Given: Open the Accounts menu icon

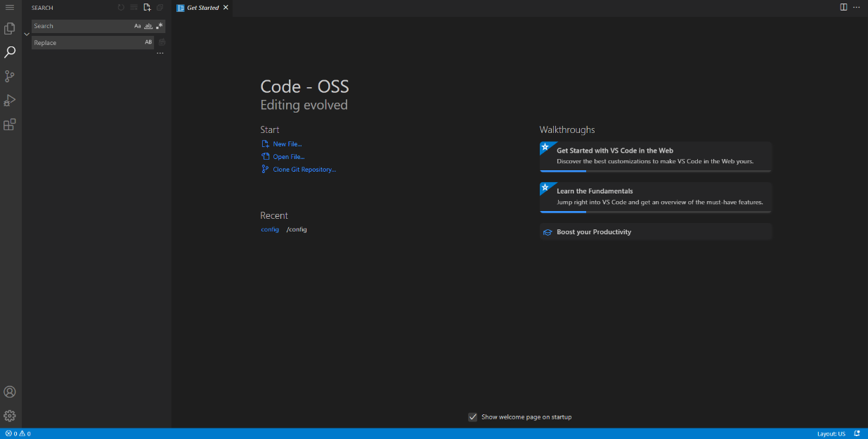Looking at the screenshot, I should click(10, 392).
